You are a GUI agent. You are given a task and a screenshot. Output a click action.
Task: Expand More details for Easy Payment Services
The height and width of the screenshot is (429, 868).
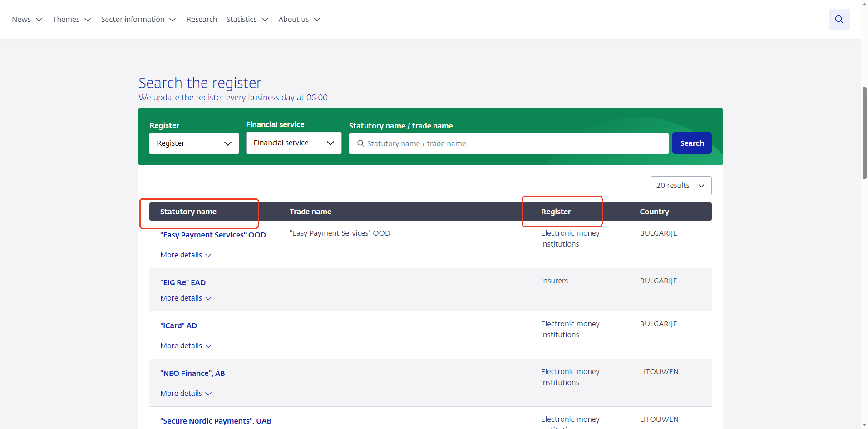coord(186,255)
